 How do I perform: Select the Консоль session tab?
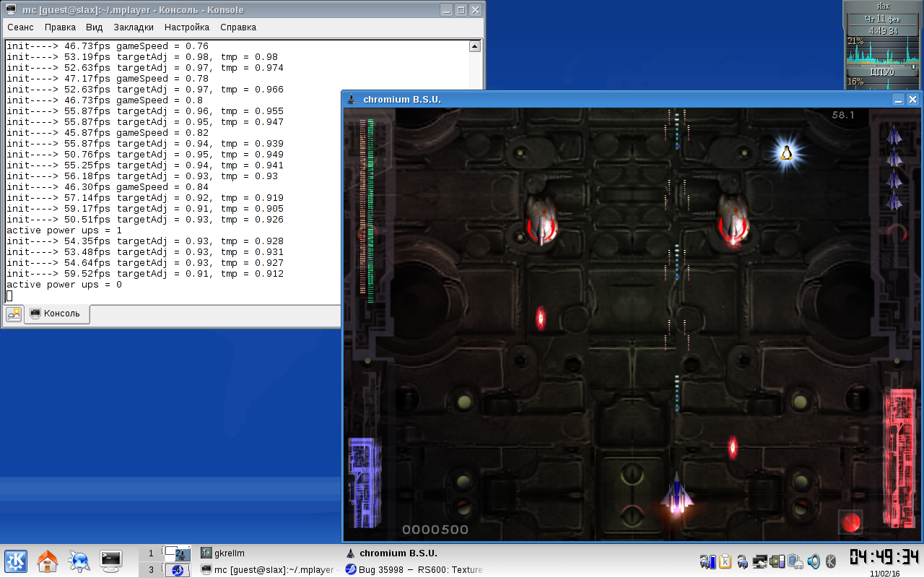57,314
